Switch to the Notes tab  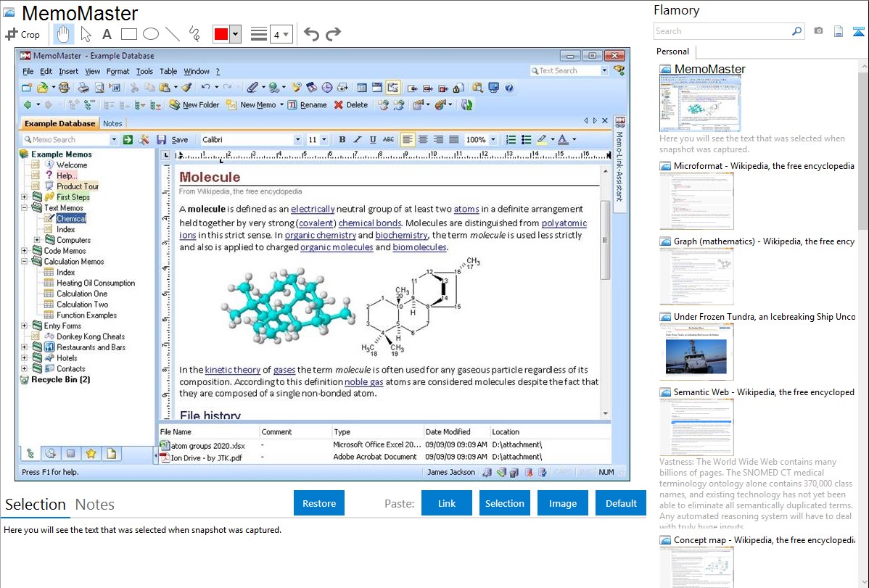tap(95, 505)
